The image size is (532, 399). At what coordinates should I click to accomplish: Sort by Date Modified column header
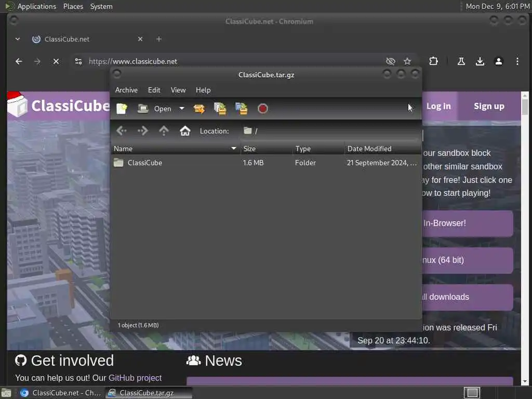(x=383, y=149)
